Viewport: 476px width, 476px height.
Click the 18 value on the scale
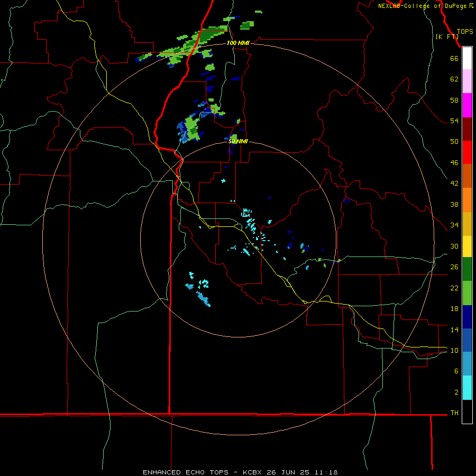click(454, 309)
